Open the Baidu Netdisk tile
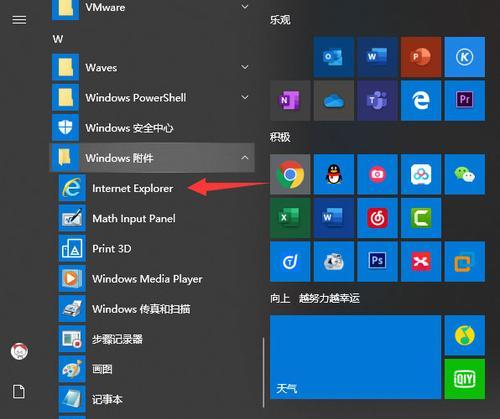 421,174
